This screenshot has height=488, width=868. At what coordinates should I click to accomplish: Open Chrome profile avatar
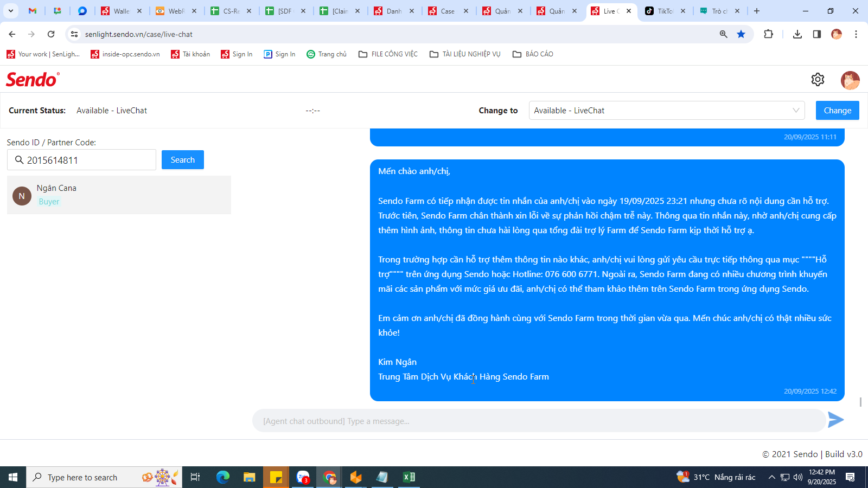point(837,34)
